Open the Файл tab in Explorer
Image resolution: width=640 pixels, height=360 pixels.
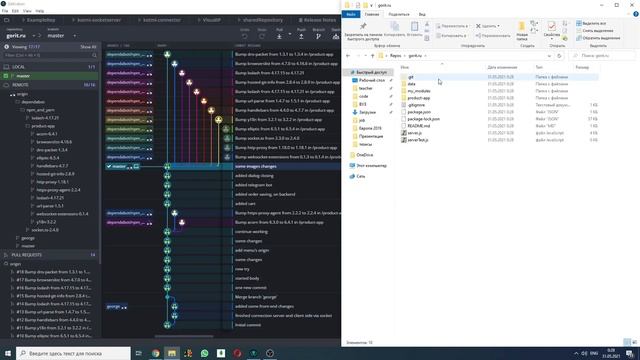coord(351,14)
